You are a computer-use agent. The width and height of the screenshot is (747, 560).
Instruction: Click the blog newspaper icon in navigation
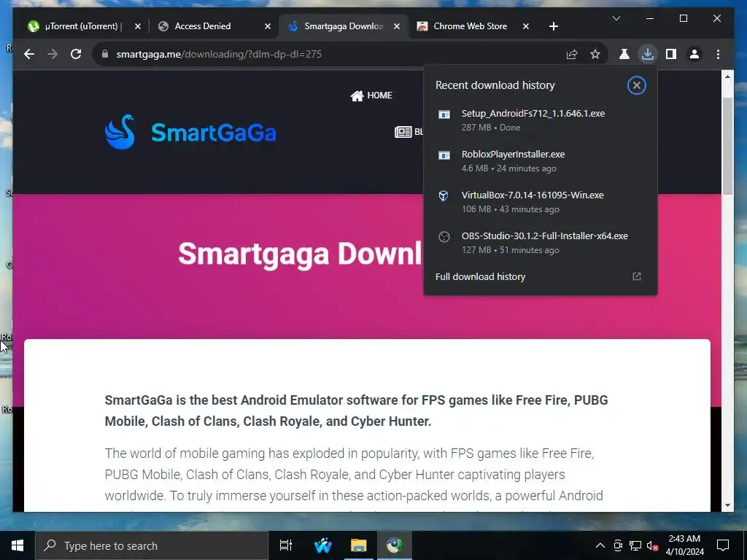(403, 132)
